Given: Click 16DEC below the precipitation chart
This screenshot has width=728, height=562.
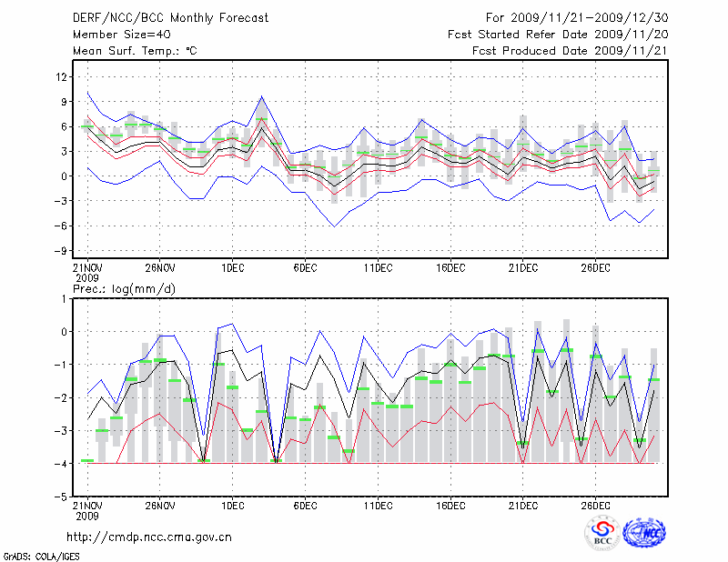Looking at the screenshot, I should click(450, 506).
